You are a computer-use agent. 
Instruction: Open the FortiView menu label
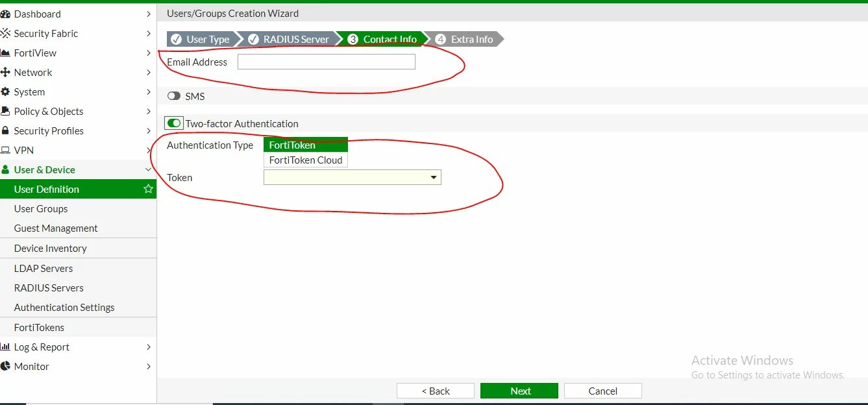coord(35,53)
